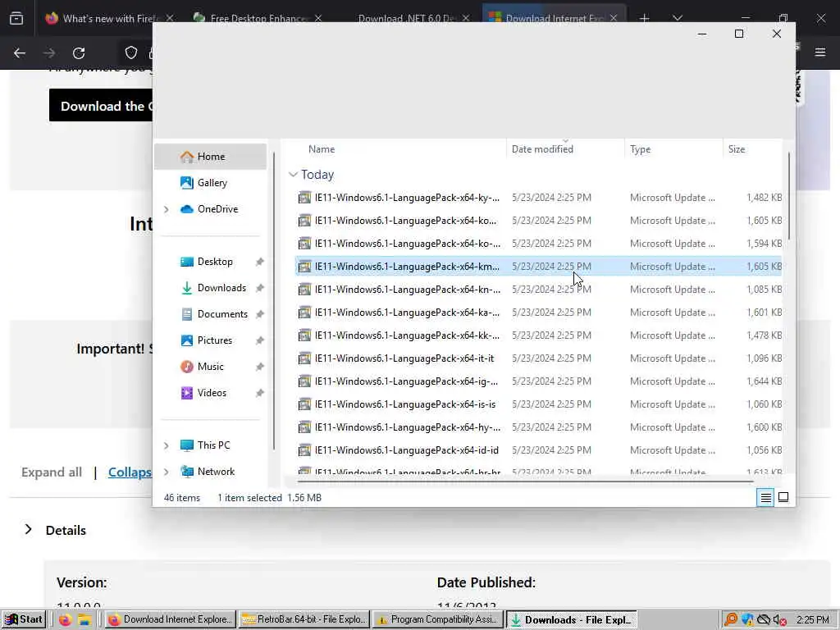This screenshot has height=630, width=840.
Task: Sort files by Size column
Action: click(737, 149)
